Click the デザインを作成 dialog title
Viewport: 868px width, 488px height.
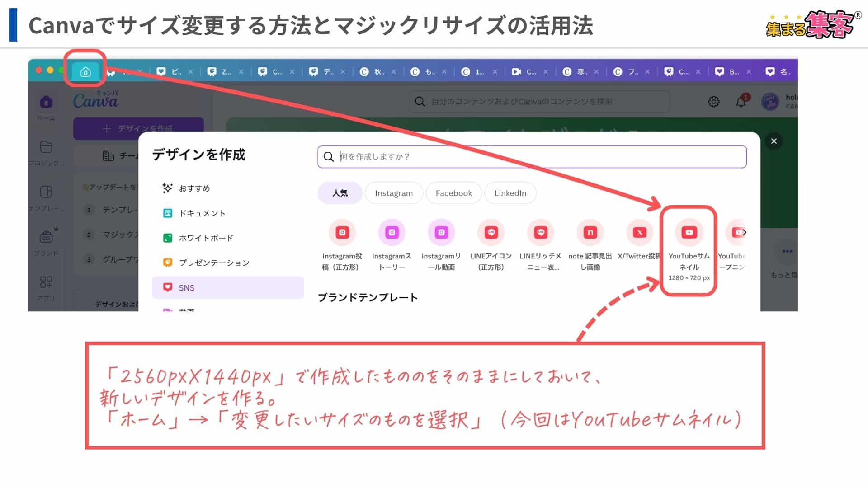pyautogui.click(x=199, y=155)
